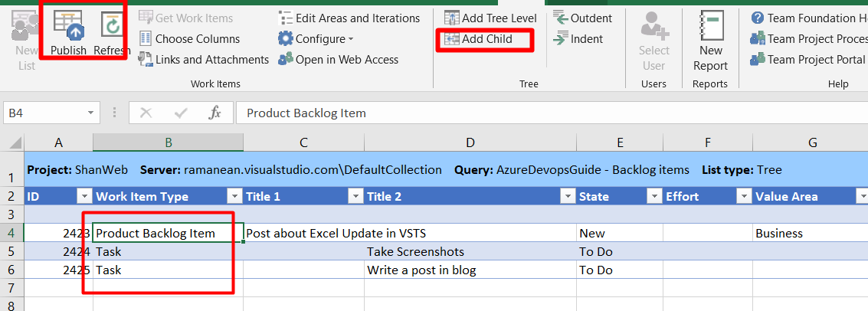Click 'Post about Excel Update in VSTS'
Image resolution: width=868 pixels, height=311 pixels.
coord(336,233)
